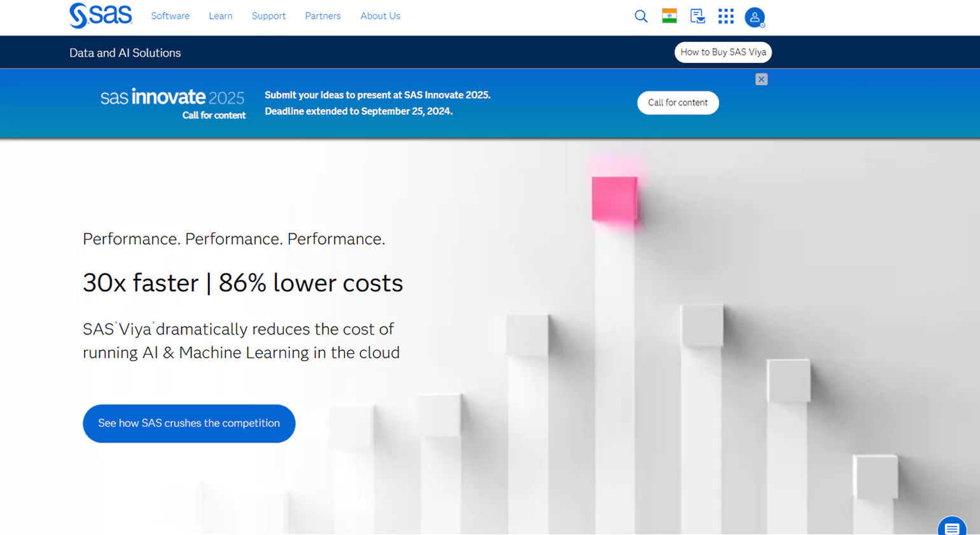The width and height of the screenshot is (980, 535).
Task: Click the 30x faster headline text
Action: pos(242,283)
